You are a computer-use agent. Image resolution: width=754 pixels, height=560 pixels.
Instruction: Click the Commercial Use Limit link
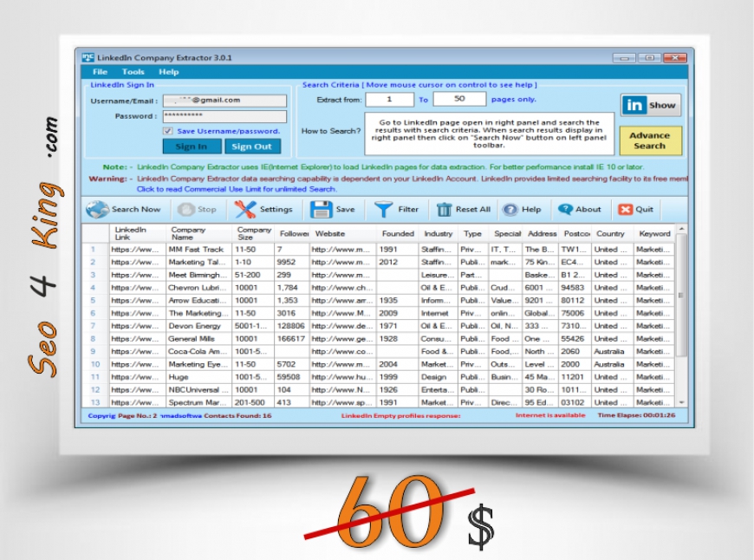236,189
